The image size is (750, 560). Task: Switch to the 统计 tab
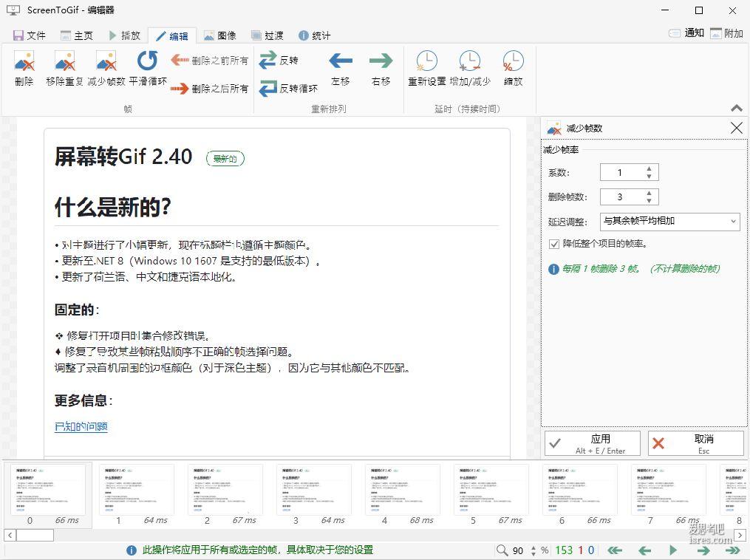[x=315, y=35]
